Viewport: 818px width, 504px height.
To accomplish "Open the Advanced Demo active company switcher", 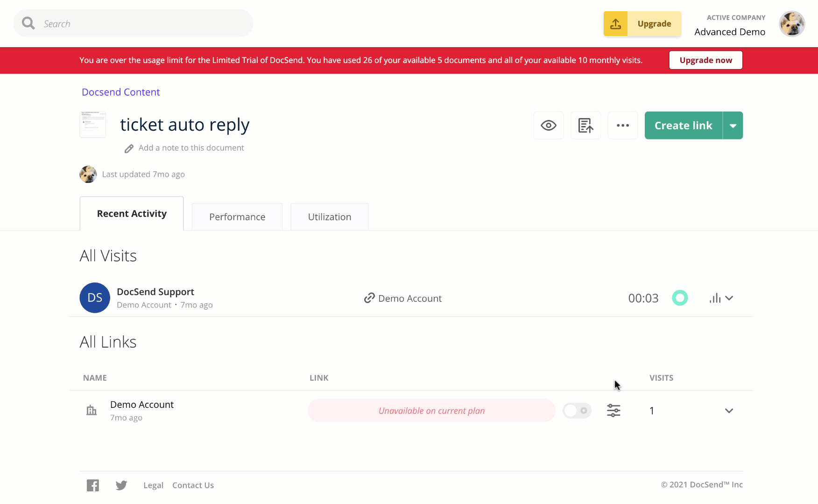I will pyautogui.click(x=730, y=25).
